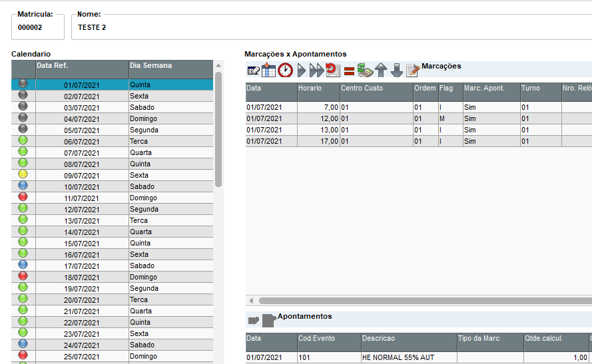Screen dimensions: 592x364
Task: Click the Flag M cell
Action: tap(451, 118)
